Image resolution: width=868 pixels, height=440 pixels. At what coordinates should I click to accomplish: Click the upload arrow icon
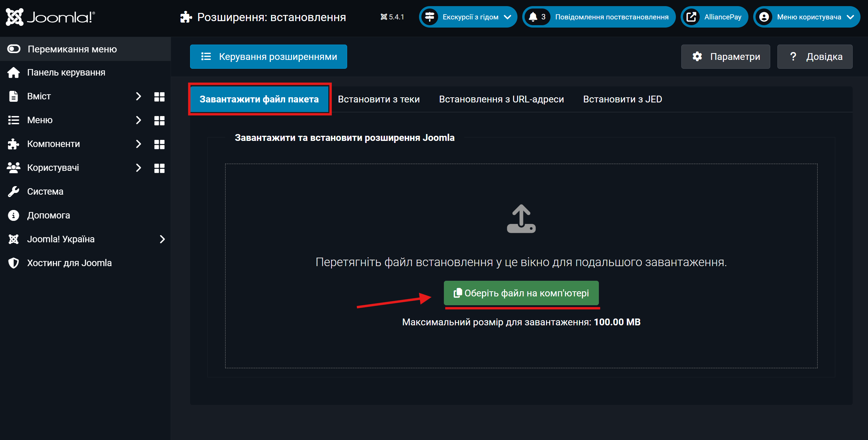521,218
